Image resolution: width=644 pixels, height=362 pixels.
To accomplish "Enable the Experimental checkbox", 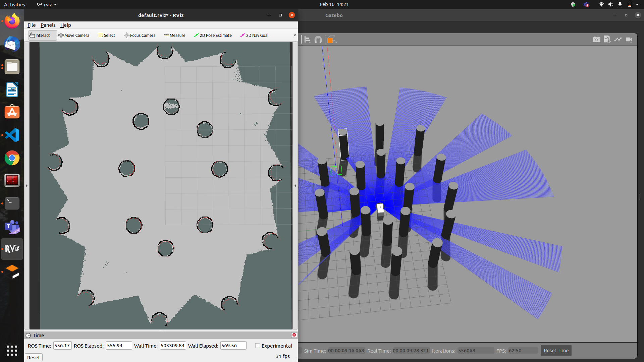I will (258, 346).
